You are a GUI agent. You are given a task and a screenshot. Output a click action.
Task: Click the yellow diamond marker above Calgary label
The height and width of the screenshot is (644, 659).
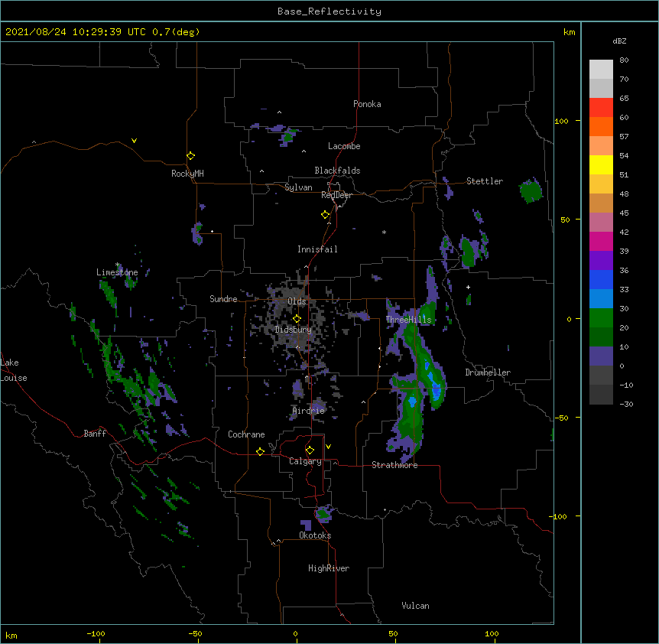point(310,450)
